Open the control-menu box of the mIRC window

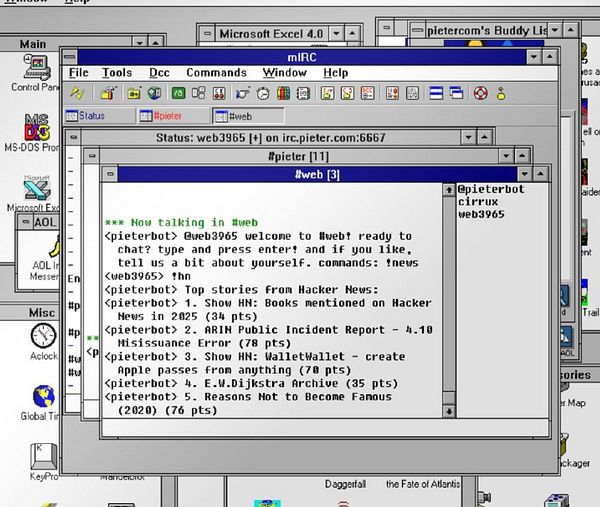70,57
